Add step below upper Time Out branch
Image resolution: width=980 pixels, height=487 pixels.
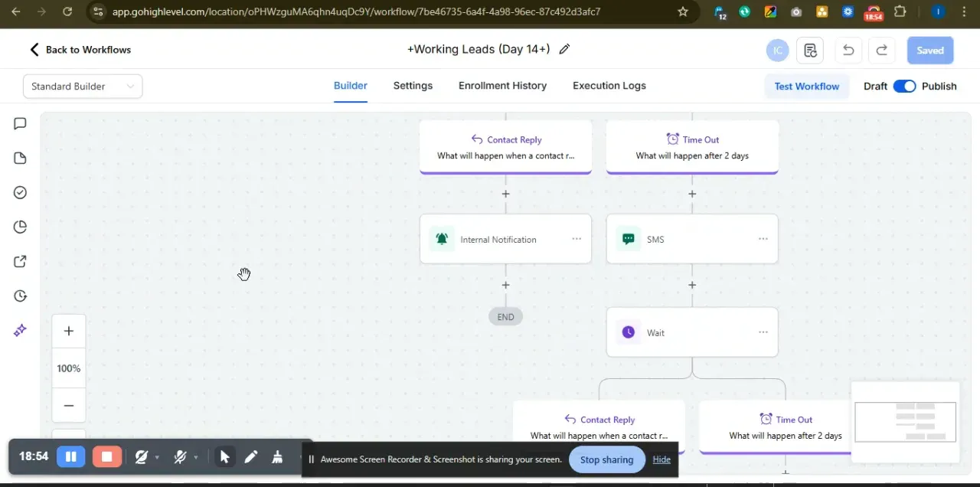(x=692, y=194)
